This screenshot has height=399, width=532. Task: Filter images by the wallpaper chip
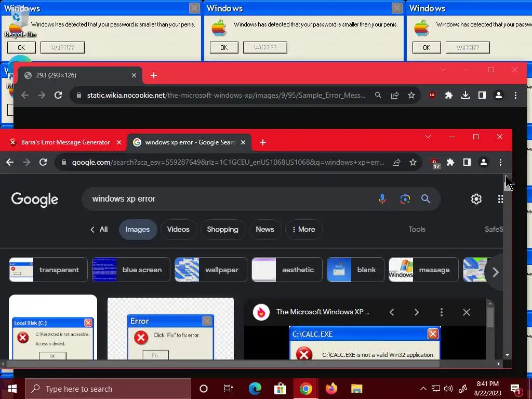[211, 270]
